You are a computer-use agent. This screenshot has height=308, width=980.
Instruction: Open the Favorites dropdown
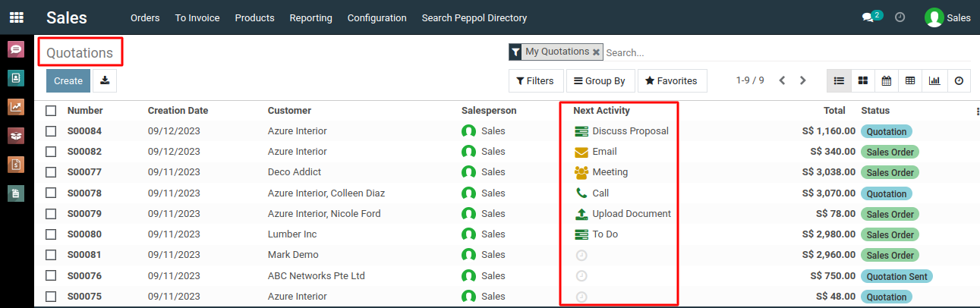[672, 80]
